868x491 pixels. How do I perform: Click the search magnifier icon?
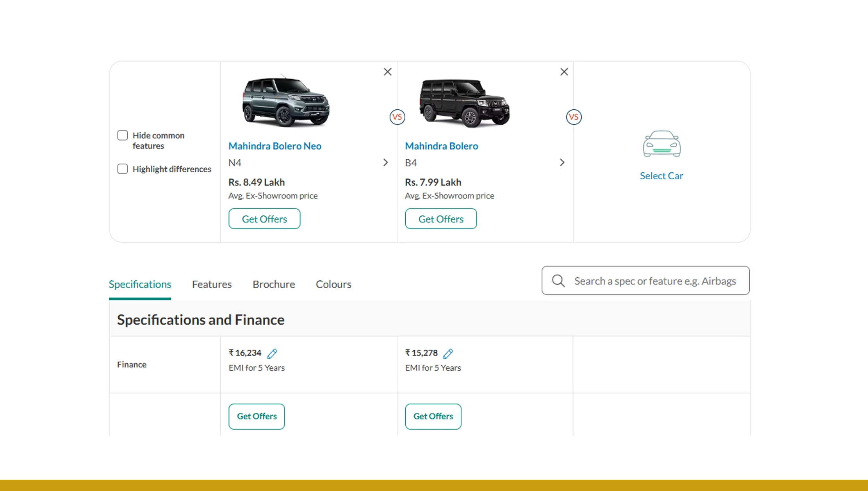pyautogui.click(x=558, y=280)
